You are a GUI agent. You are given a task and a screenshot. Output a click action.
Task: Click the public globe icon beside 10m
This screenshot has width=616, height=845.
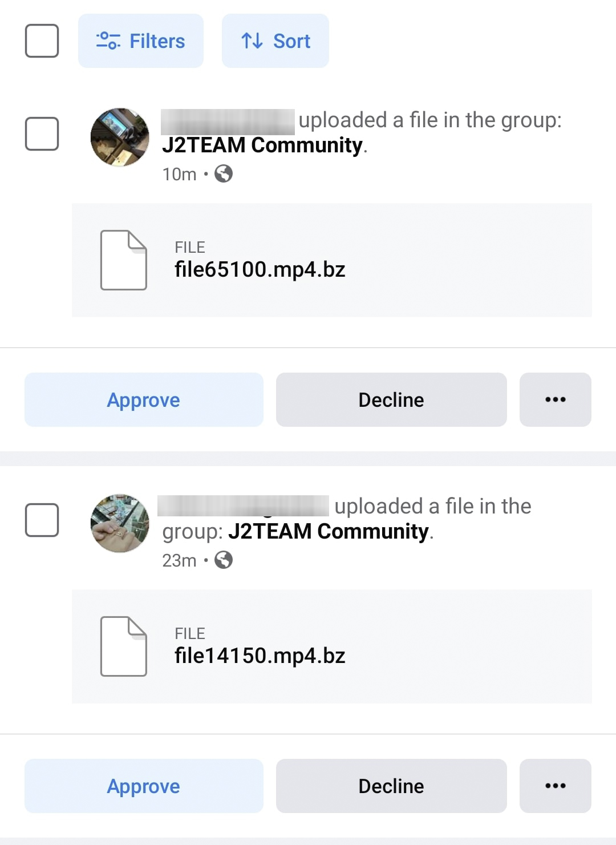tap(224, 173)
